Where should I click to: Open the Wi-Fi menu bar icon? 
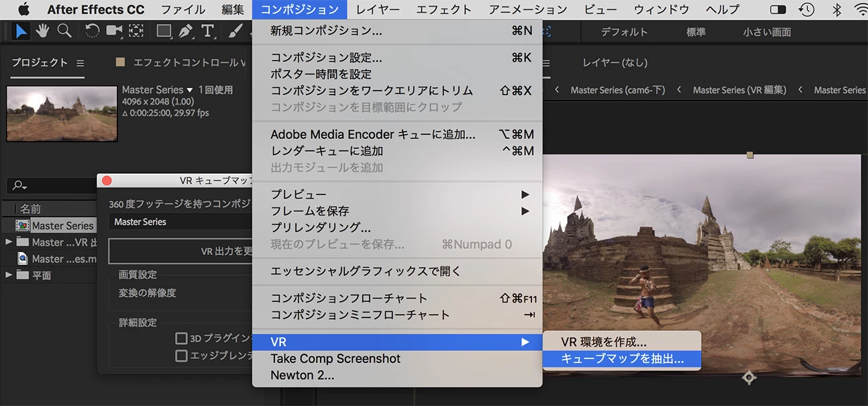[x=861, y=9]
